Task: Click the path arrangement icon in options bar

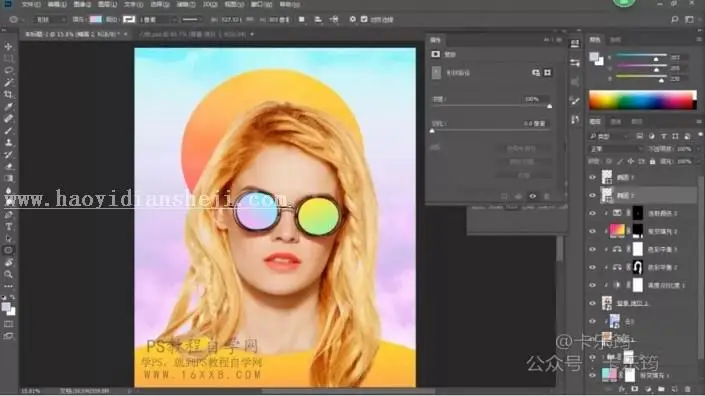Action: (334, 19)
